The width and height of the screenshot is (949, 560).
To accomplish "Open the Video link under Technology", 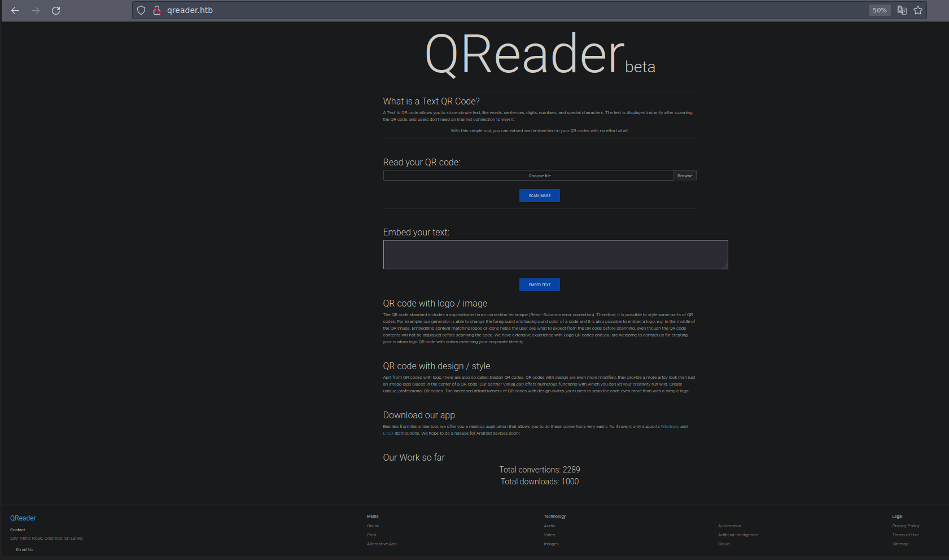I will click(x=549, y=535).
